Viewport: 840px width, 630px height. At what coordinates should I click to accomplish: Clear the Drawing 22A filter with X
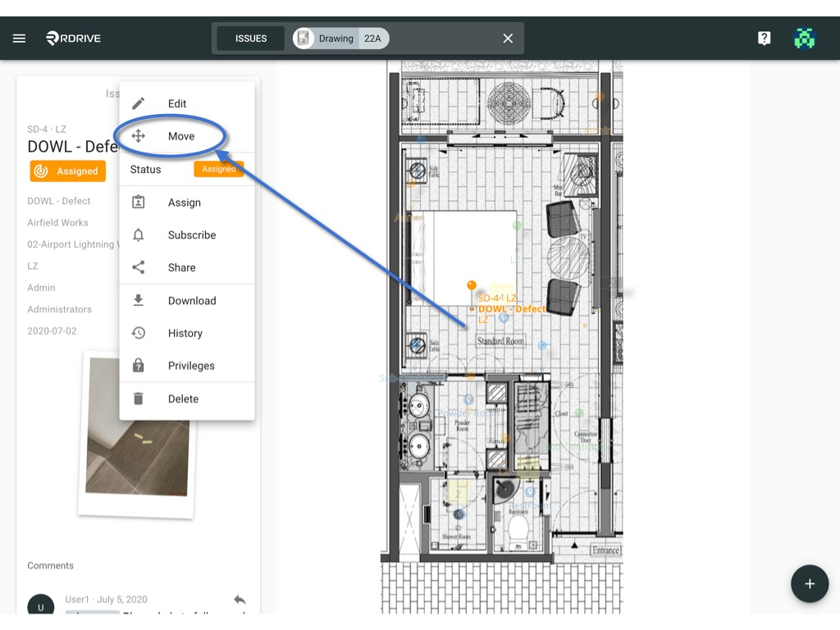(x=508, y=38)
